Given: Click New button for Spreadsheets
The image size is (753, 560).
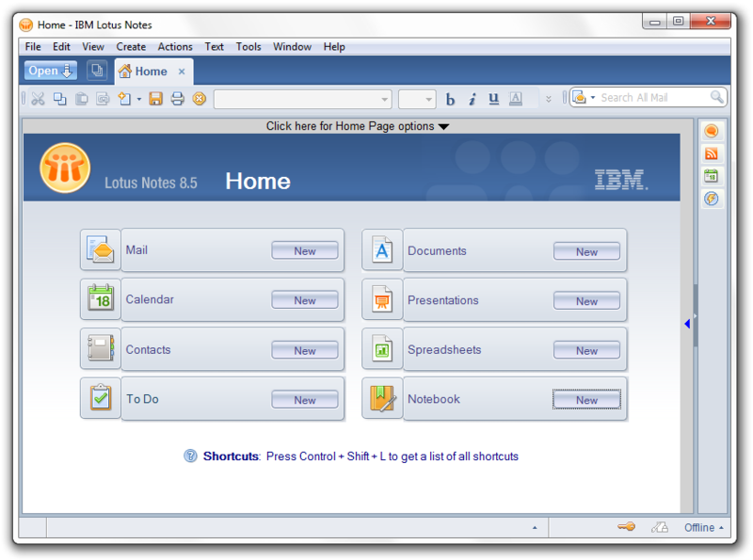Looking at the screenshot, I should pos(586,351).
